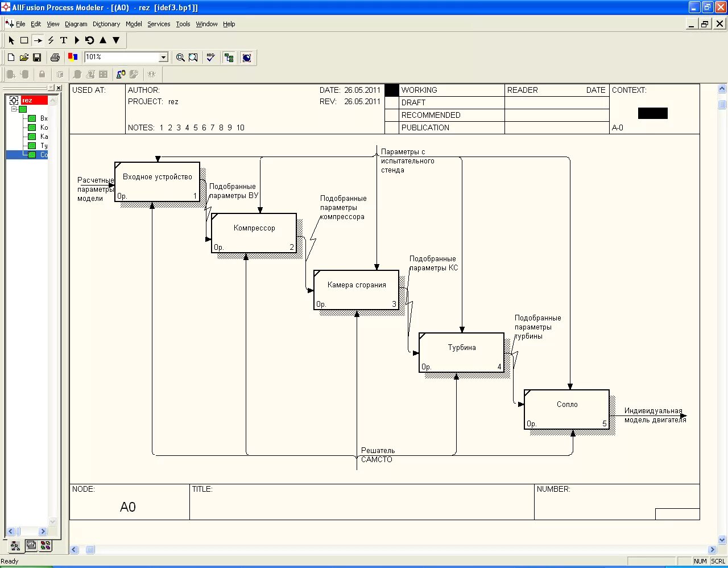Screen dimensions: 728x568
Task: Click the Решатель САМСТО arrow label
Action: [378, 455]
